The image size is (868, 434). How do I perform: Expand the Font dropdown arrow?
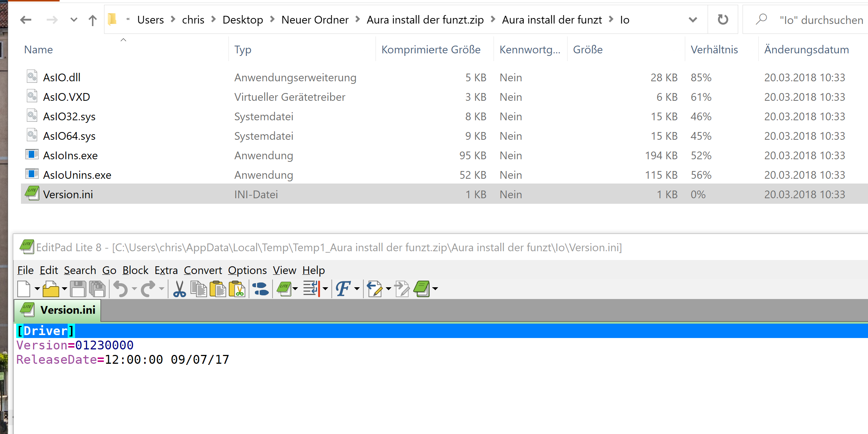coord(357,289)
